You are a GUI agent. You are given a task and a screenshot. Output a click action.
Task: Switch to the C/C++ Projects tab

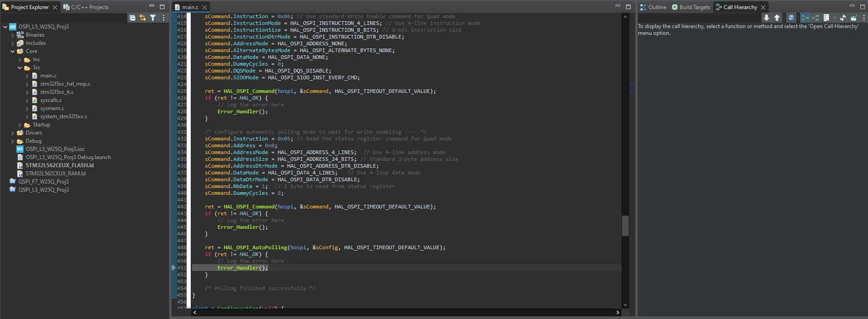coord(86,7)
